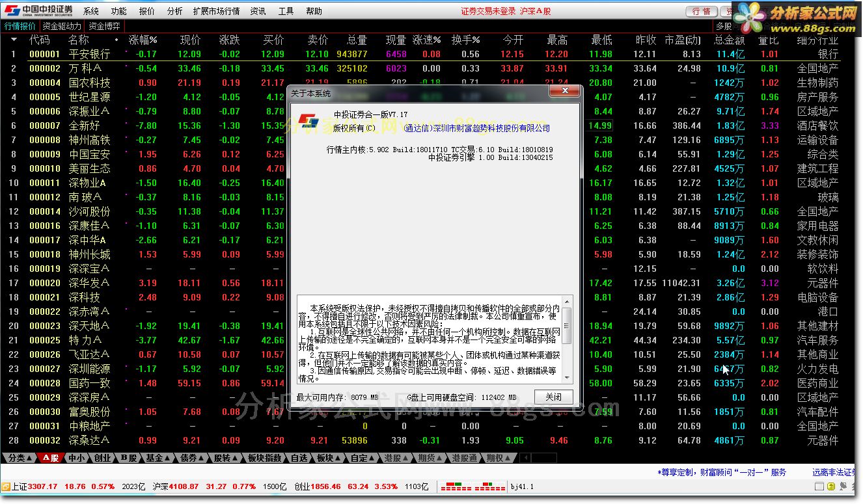Open the 扩展市场行情 menu

coord(217,11)
